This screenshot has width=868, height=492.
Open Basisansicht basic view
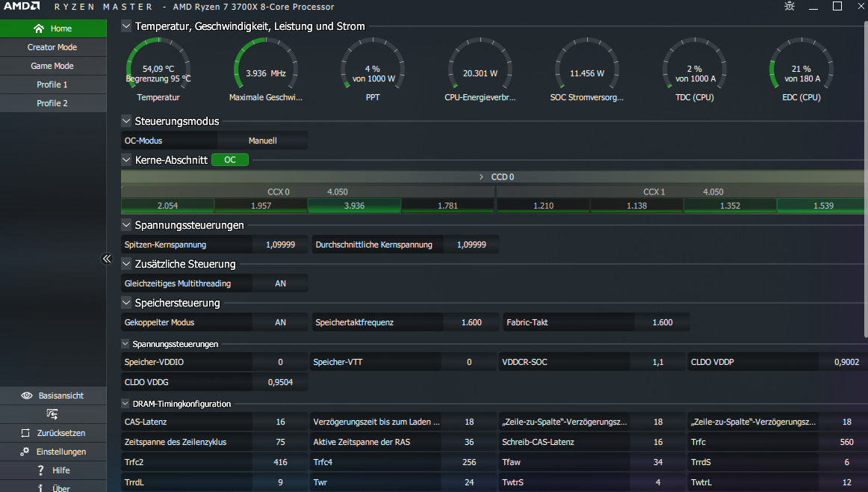[x=53, y=396]
